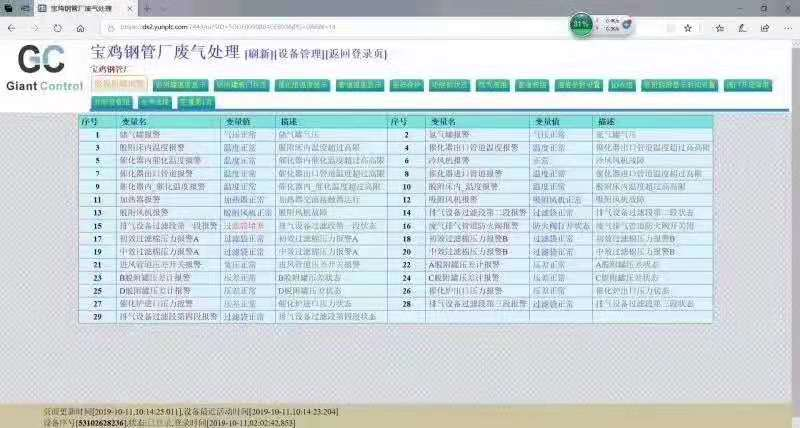800x428 pixels.
Task: Add page to favorites with star icon
Action: point(688,28)
